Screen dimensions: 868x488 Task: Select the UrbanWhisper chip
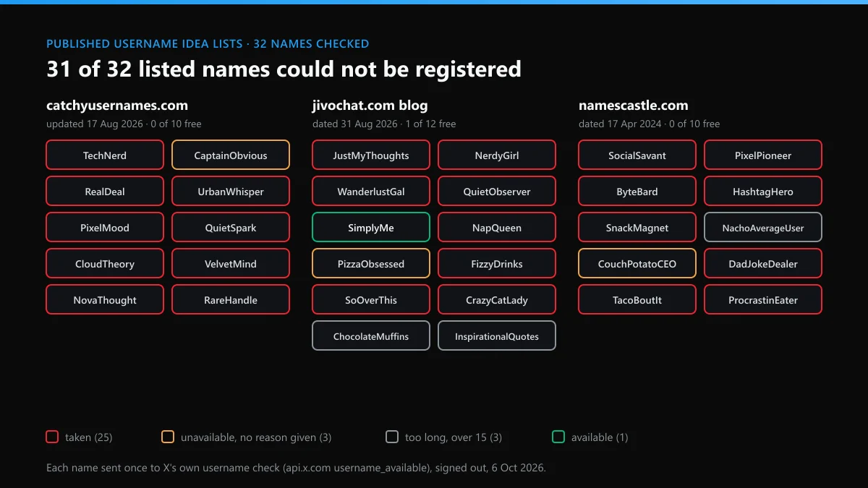tap(231, 192)
